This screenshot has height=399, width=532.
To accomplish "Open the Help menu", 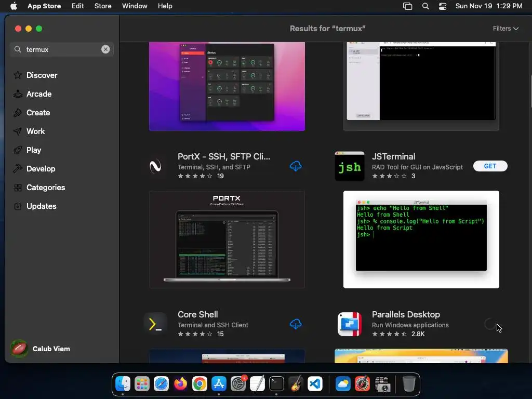I will coord(165,6).
